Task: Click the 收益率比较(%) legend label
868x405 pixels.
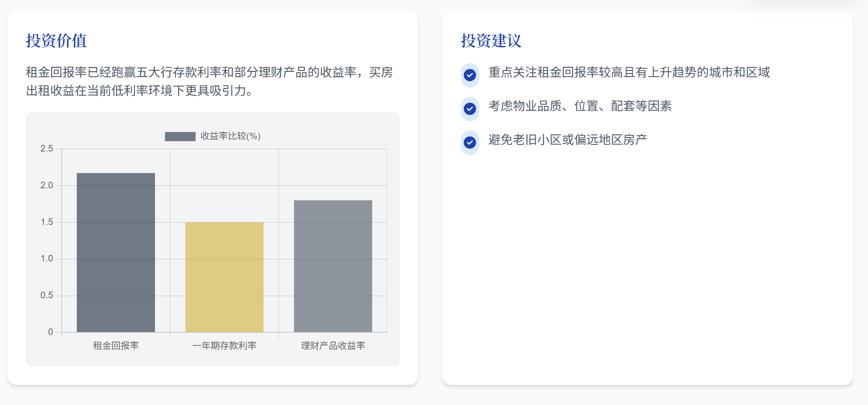Action: [x=230, y=136]
